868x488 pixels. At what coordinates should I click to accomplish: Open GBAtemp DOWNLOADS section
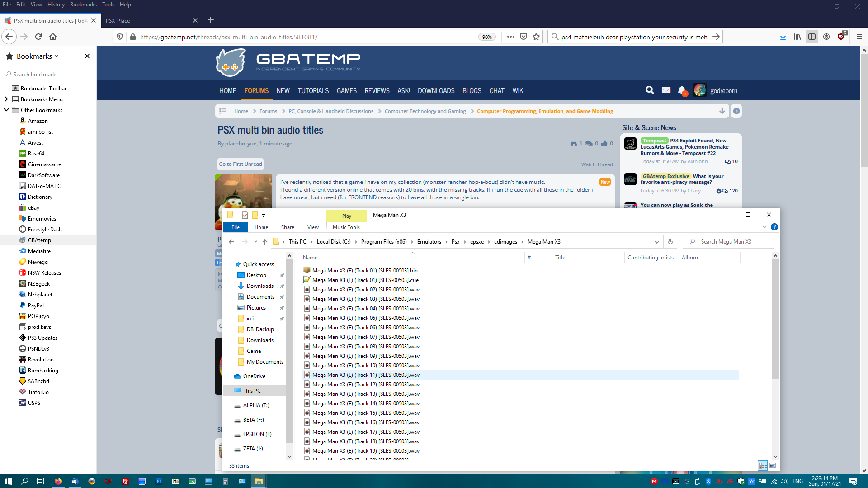click(x=436, y=91)
